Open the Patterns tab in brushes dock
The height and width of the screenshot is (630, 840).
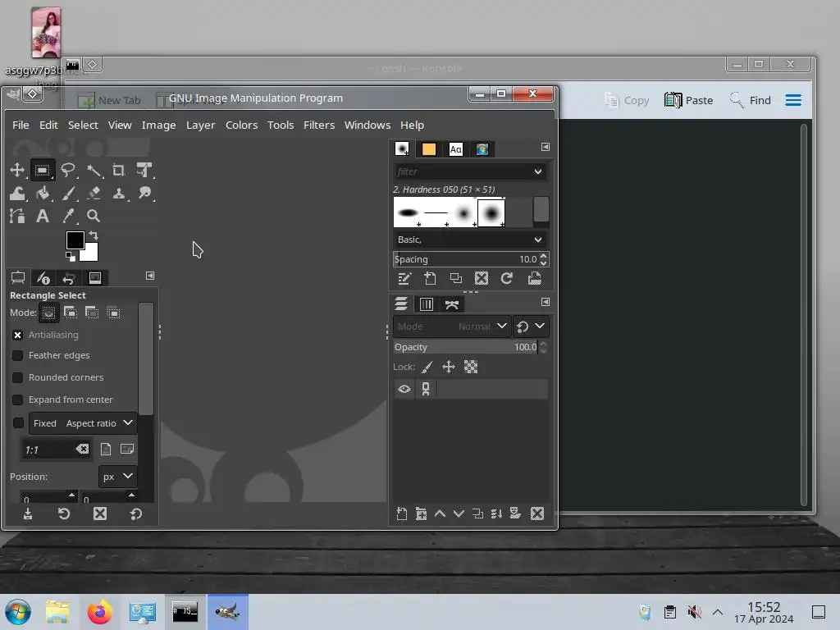coord(428,149)
